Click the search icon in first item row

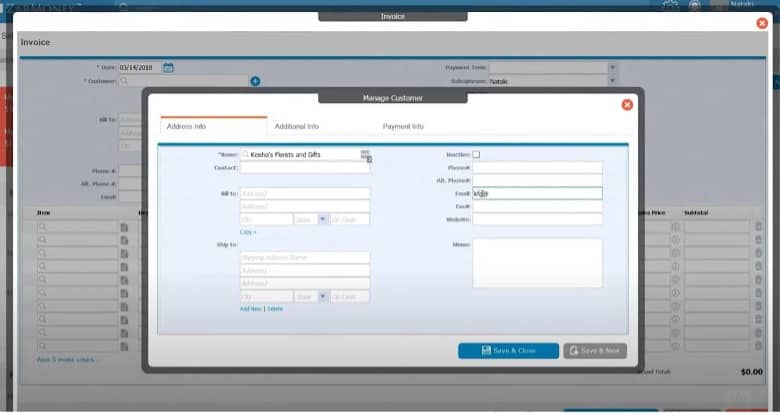click(x=42, y=228)
